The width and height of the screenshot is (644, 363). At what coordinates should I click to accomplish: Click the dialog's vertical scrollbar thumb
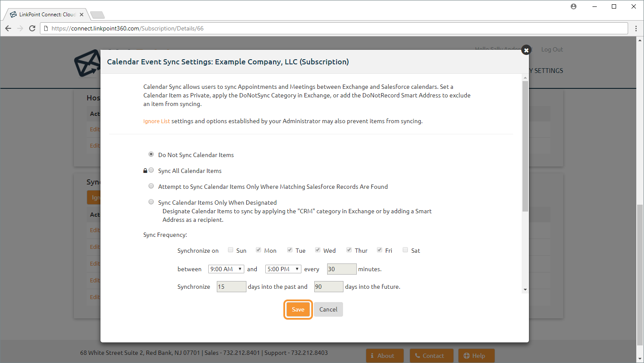click(525, 146)
